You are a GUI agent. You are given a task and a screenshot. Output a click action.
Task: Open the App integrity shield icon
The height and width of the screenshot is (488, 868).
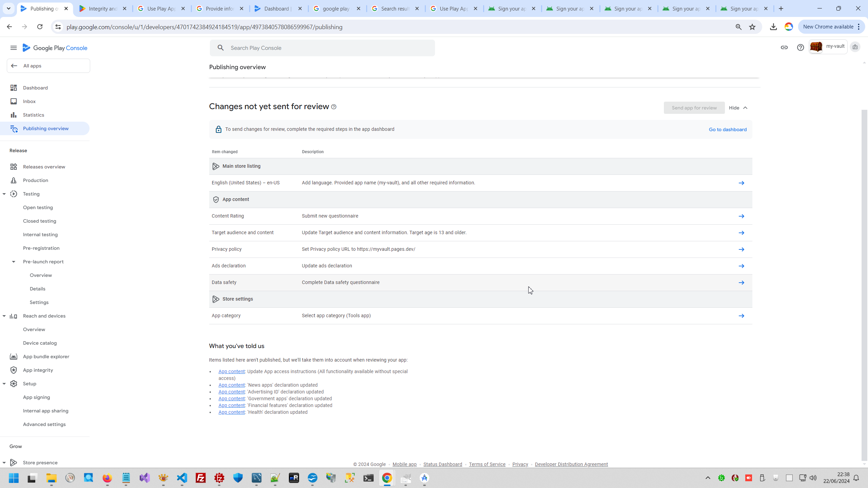coord(14,370)
